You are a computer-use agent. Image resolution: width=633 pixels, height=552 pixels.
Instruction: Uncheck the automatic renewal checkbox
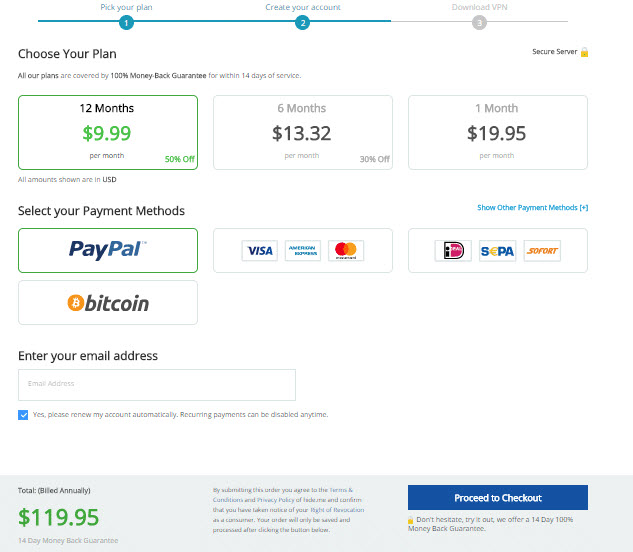click(x=23, y=415)
